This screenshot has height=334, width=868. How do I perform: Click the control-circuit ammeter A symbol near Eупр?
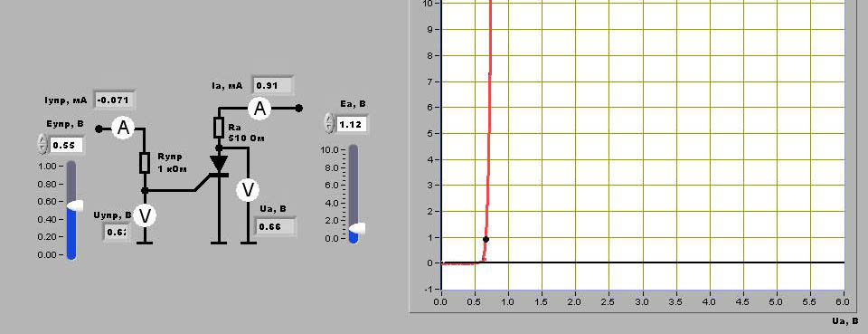pos(123,129)
